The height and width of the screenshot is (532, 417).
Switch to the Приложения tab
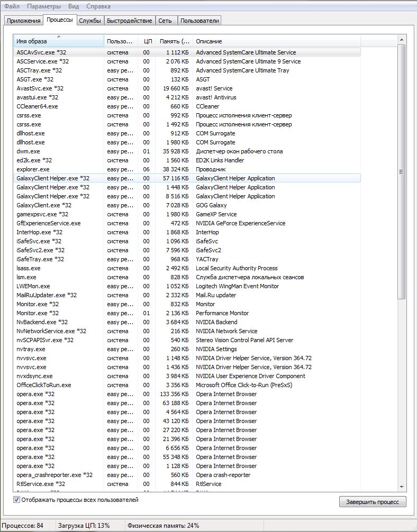[23, 21]
